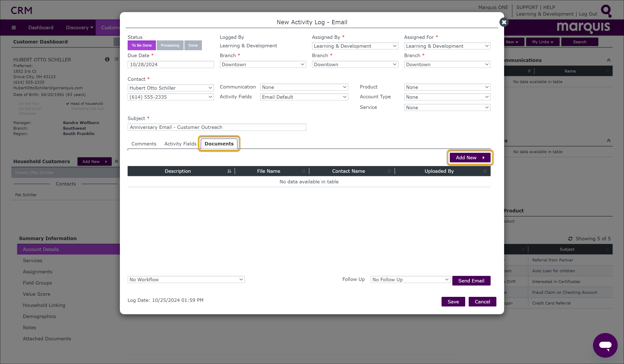The image size is (624, 364).
Task: Sort documents by Description column icon
Action: [229, 171]
